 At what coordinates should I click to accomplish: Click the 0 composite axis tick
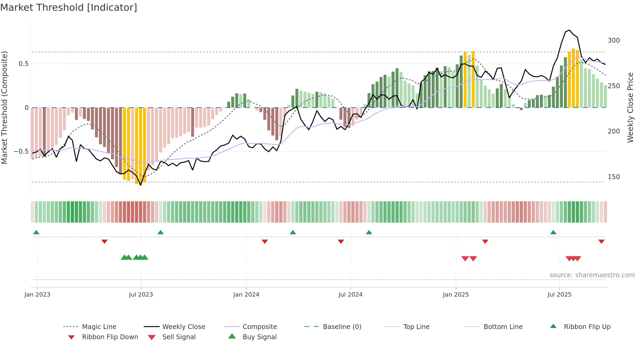click(x=27, y=108)
